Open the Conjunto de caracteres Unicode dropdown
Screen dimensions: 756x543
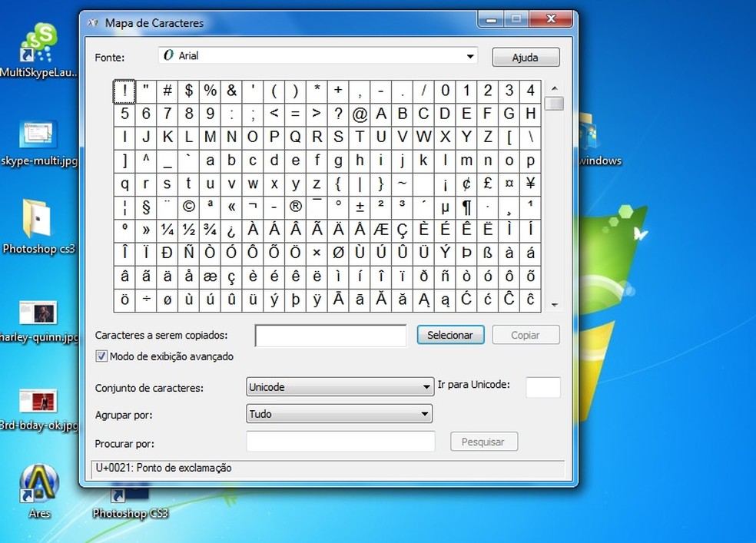339,387
